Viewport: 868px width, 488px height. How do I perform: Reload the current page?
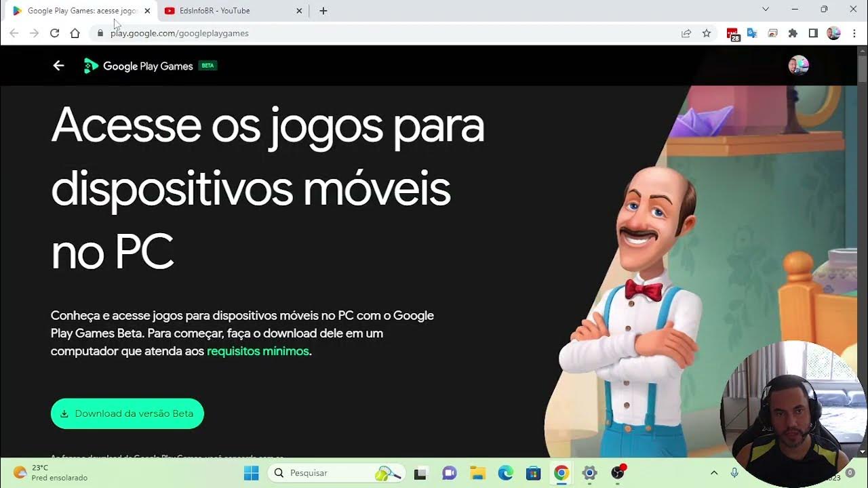pyautogui.click(x=54, y=33)
